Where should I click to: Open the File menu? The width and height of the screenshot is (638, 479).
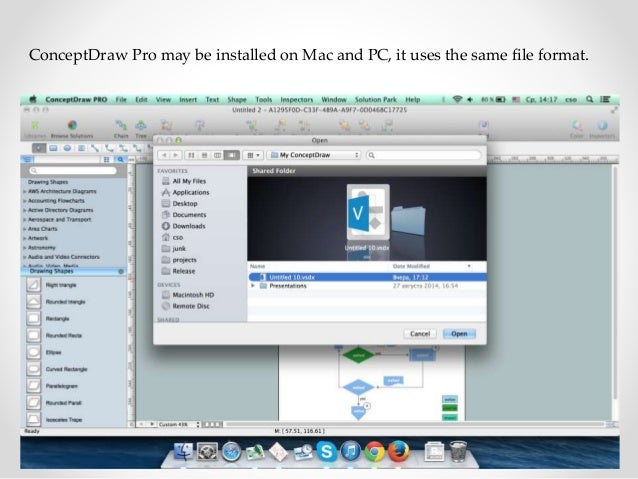pyautogui.click(x=121, y=99)
